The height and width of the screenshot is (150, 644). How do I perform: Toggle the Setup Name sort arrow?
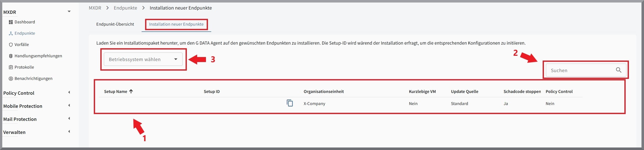[x=131, y=91]
